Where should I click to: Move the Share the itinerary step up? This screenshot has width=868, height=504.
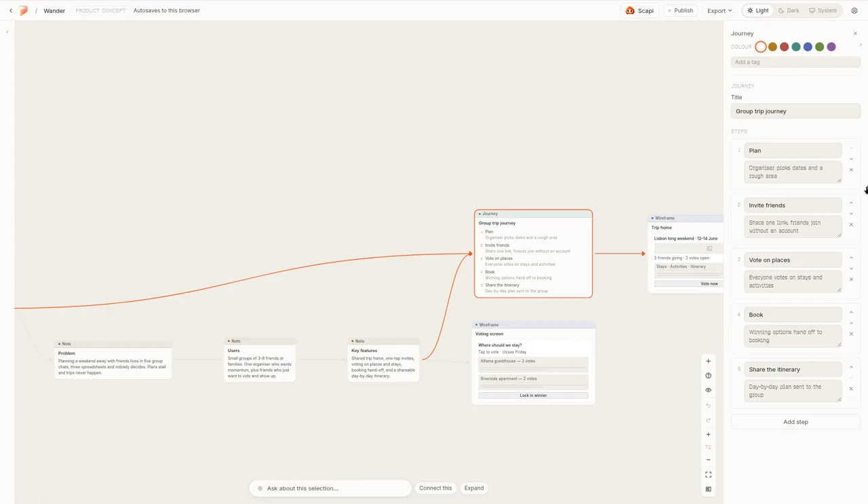pos(852,367)
